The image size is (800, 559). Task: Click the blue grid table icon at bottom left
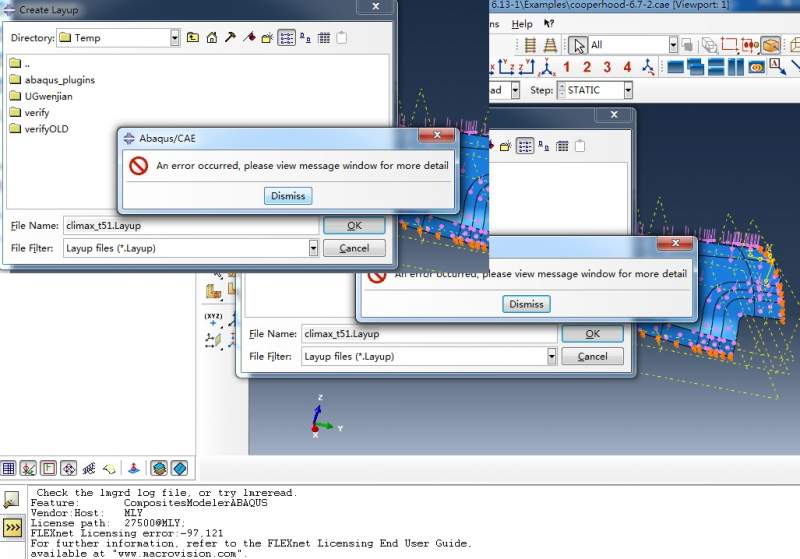point(8,468)
